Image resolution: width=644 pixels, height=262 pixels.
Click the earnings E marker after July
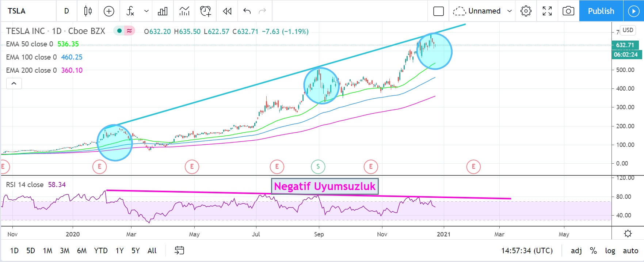[277, 167]
